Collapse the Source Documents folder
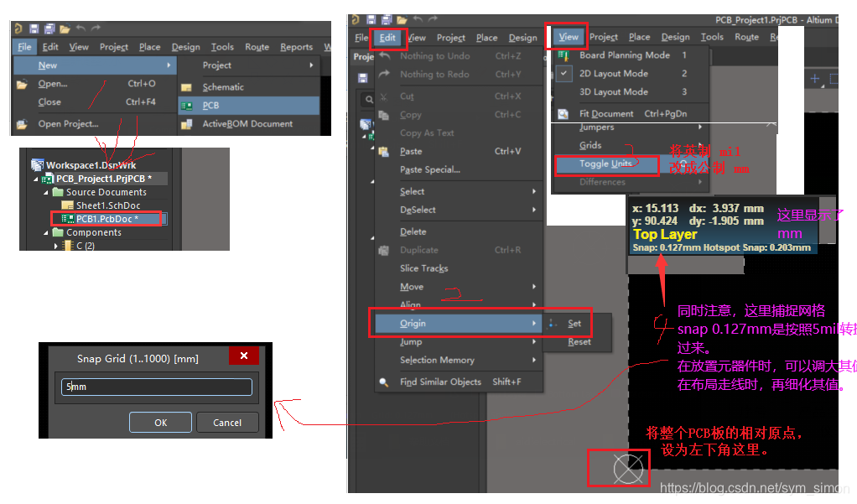 pyautogui.click(x=47, y=192)
